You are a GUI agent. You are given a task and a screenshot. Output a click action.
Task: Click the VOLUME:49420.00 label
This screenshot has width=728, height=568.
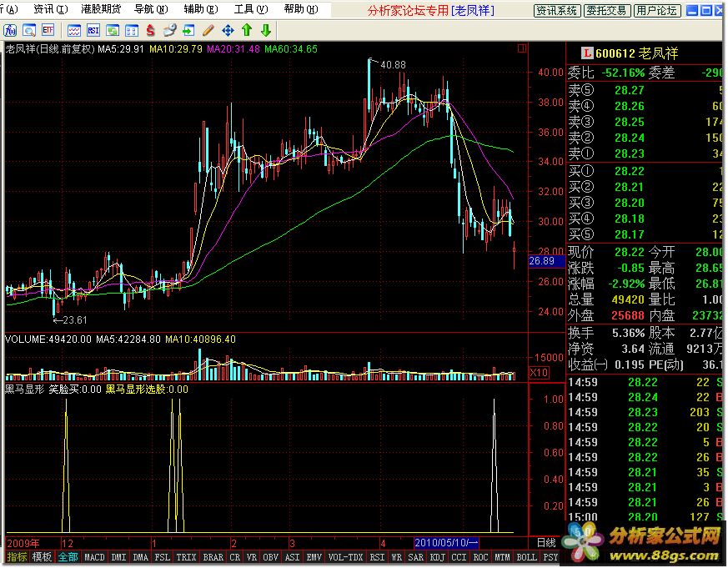48,339
